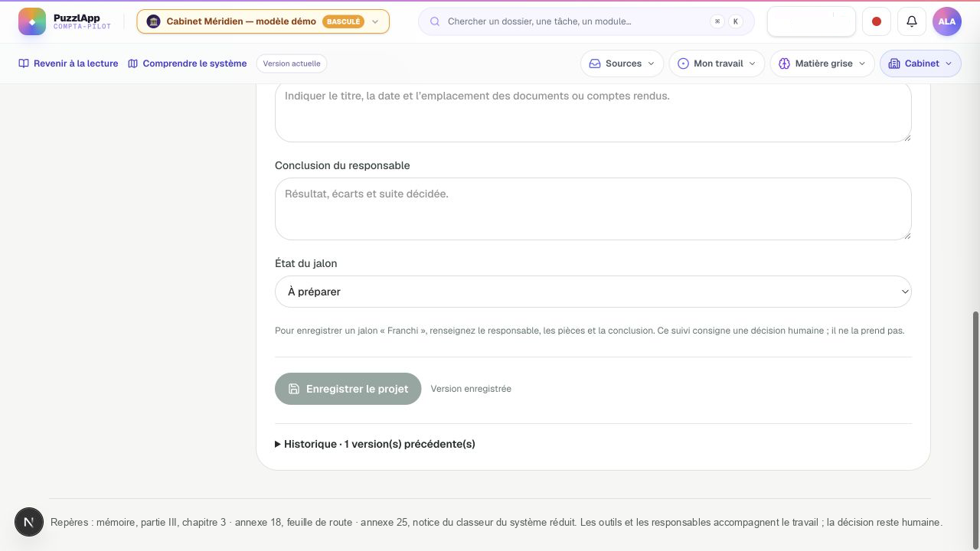Click Enregistrer le projet button
Screen dimensions: 980x551
coord(348,389)
